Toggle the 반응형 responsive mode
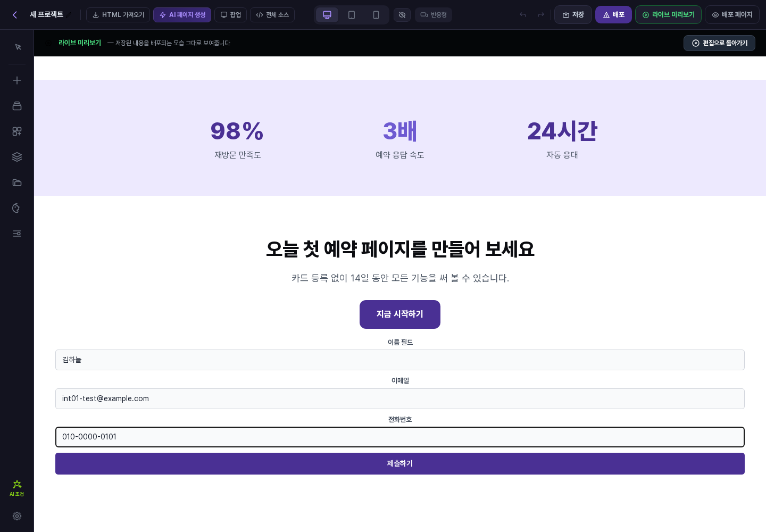Screen dimensions: 766x532 [x=434, y=15]
